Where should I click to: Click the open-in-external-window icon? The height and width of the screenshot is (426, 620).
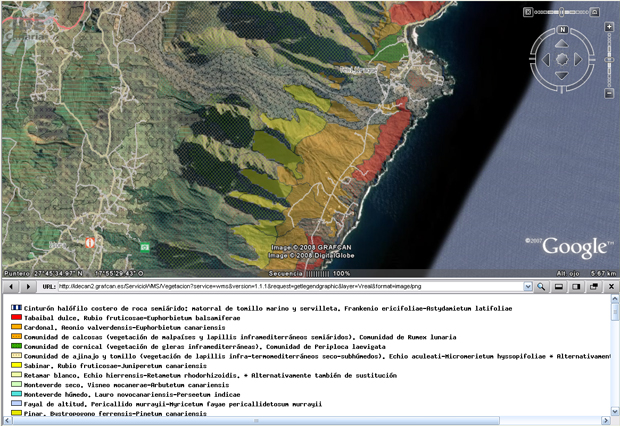[x=593, y=286]
